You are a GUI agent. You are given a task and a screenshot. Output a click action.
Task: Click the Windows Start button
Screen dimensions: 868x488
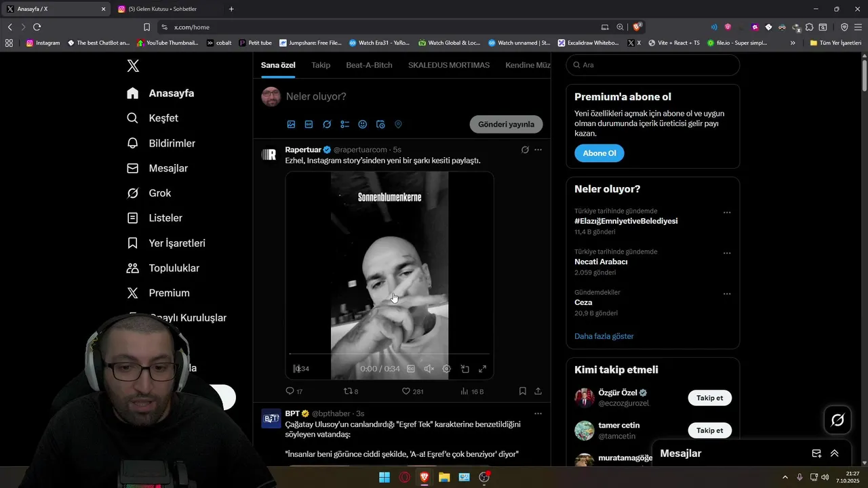click(384, 477)
